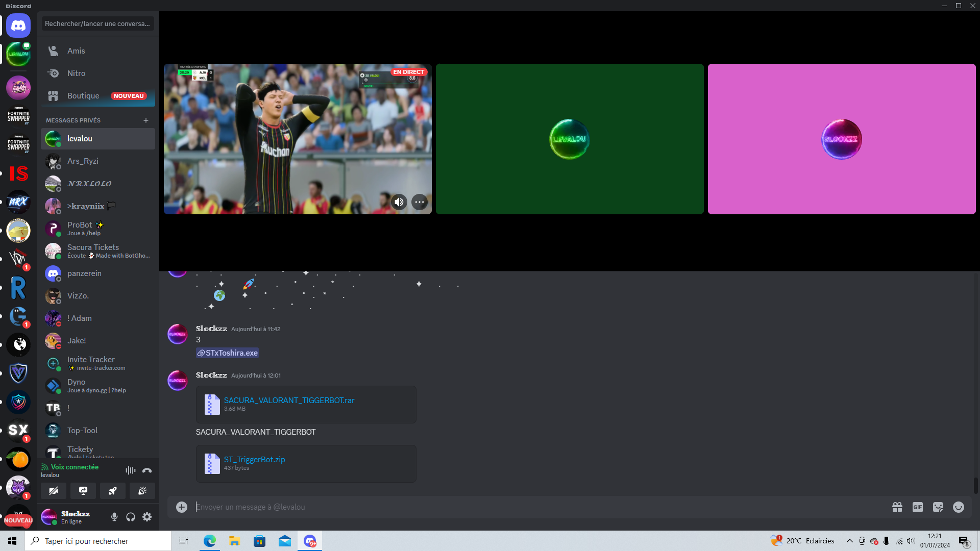Click Slockzz author name at 12:01 message
Screen dimensions: 980x551
point(211,375)
